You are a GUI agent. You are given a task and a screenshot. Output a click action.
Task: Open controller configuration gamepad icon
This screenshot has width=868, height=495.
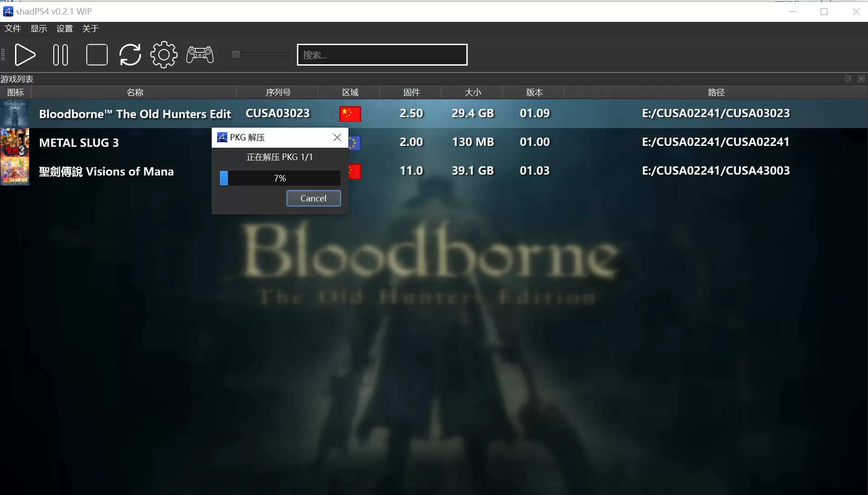(x=200, y=55)
